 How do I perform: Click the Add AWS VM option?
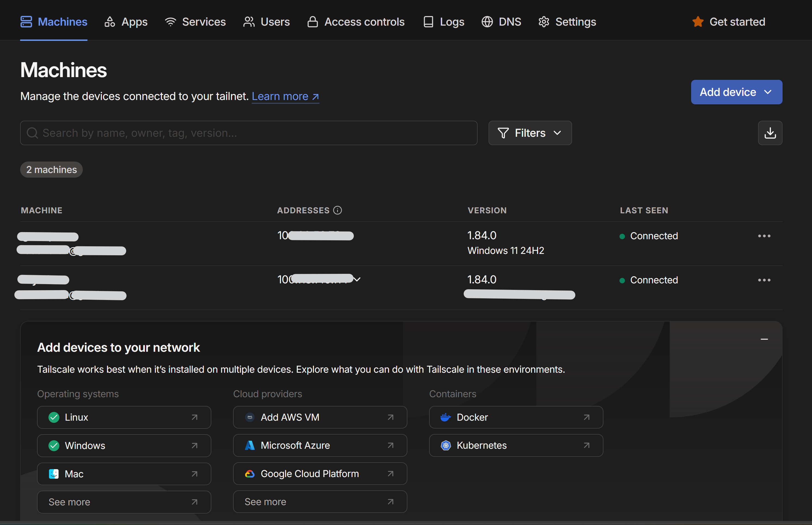point(320,417)
